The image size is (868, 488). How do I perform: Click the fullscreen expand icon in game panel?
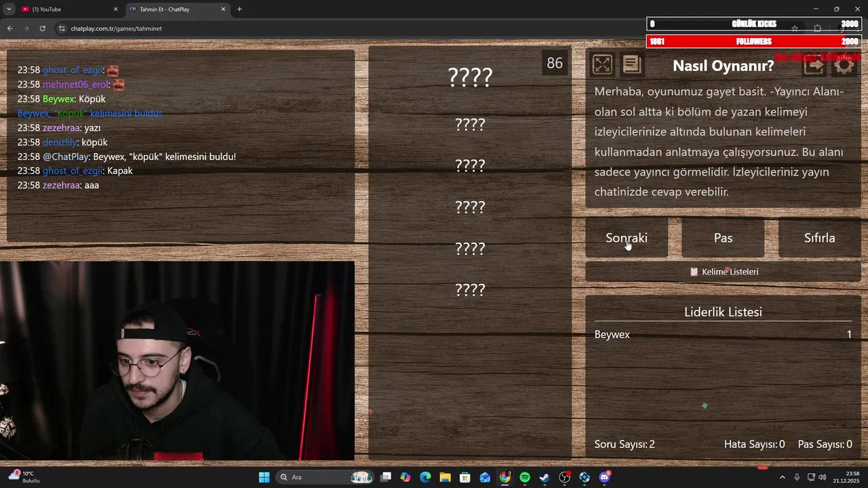[x=602, y=64]
